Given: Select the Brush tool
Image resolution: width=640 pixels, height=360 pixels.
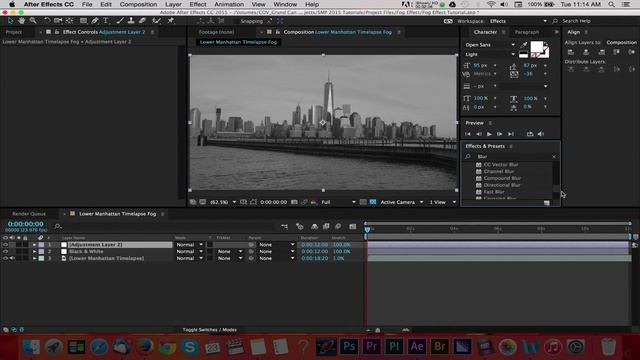Looking at the screenshot, I should tap(120, 20).
